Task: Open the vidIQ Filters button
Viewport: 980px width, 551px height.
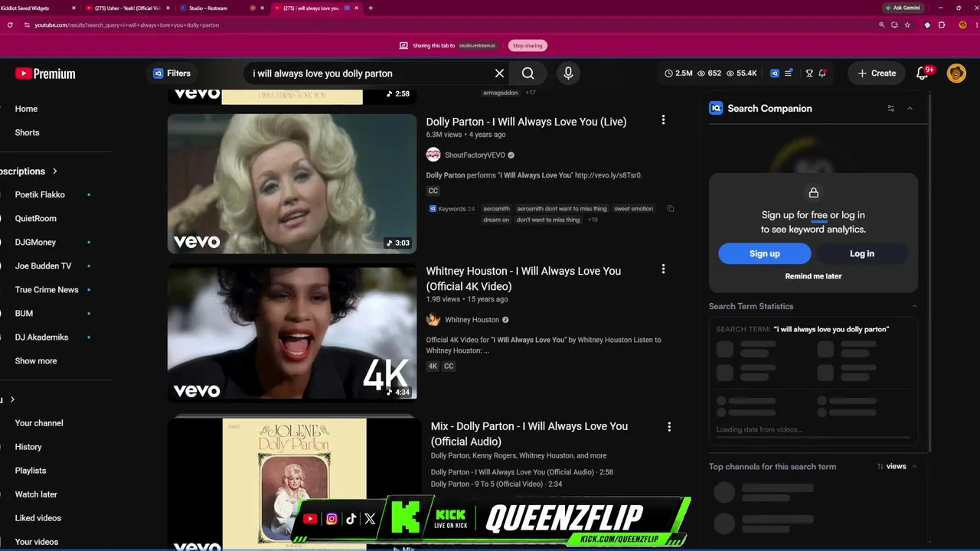Action: [171, 73]
